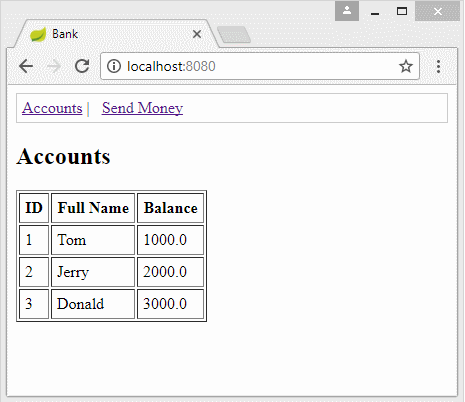Click the Balance column header
465x402 pixels.
coord(170,208)
